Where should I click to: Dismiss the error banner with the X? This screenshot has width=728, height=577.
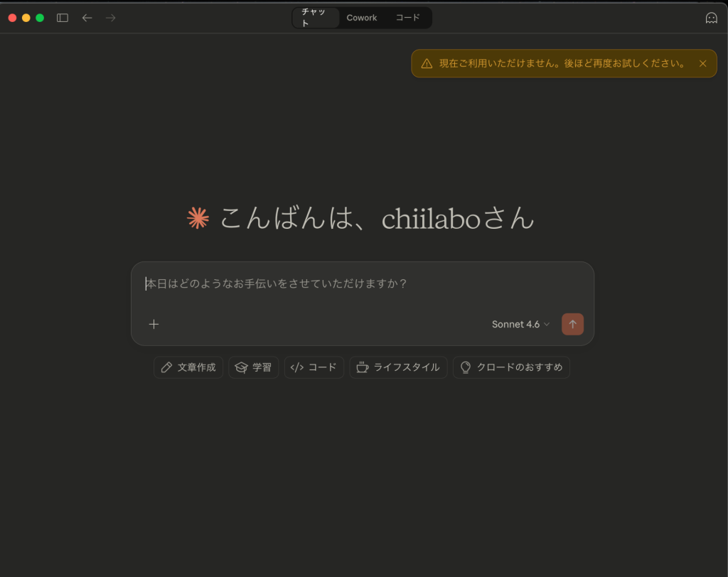click(x=702, y=63)
